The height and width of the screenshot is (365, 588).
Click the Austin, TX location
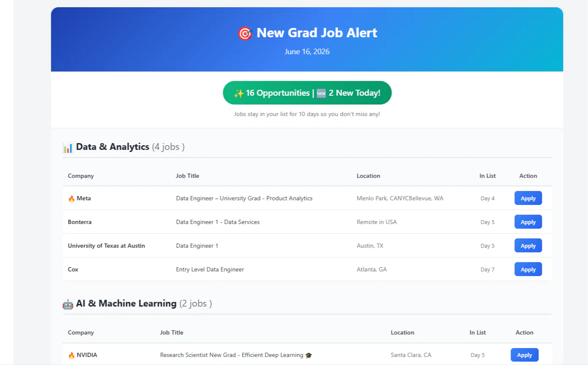(x=370, y=246)
